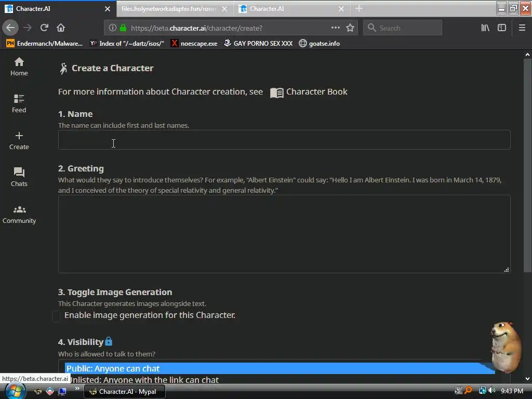Click the scroll down arrow of page

click(x=527, y=379)
